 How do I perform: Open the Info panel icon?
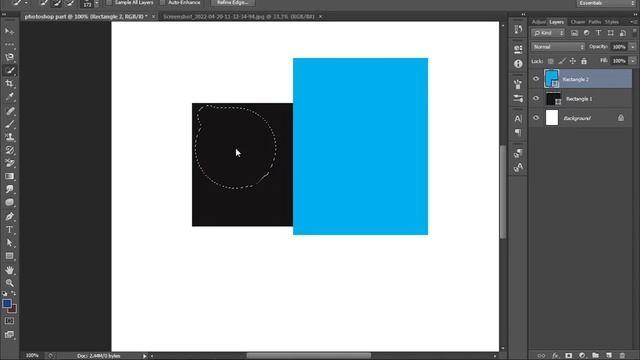518,64
